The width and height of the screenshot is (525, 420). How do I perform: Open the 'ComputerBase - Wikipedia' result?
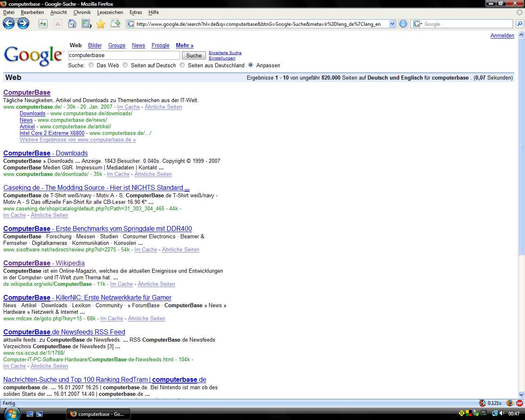[44, 263]
